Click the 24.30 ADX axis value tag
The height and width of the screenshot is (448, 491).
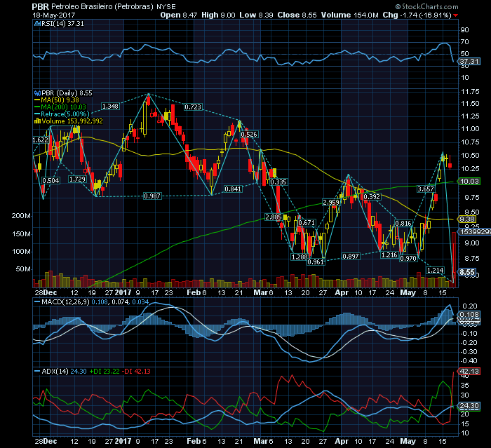tap(469, 406)
